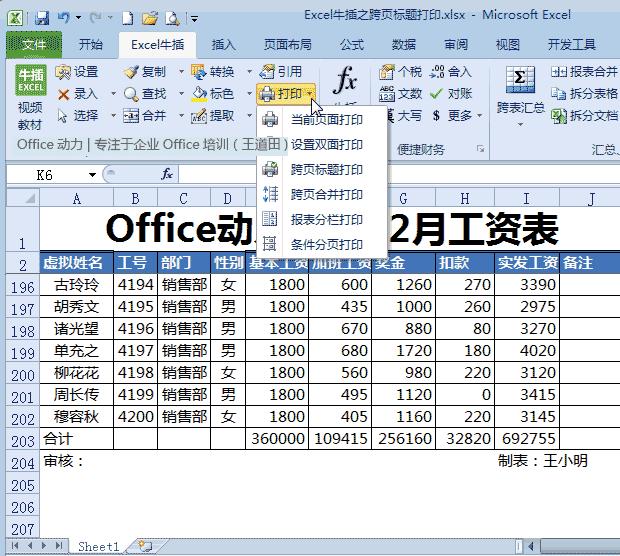Switch to the 公式 ribbon tab
Screen dimensions: 620x556
pyautogui.click(x=352, y=44)
